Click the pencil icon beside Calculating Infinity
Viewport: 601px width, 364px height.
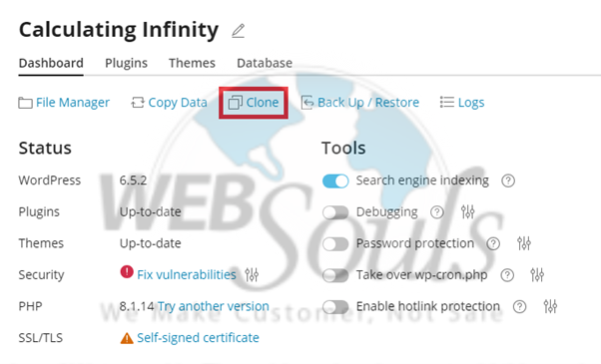(x=238, y=31)
